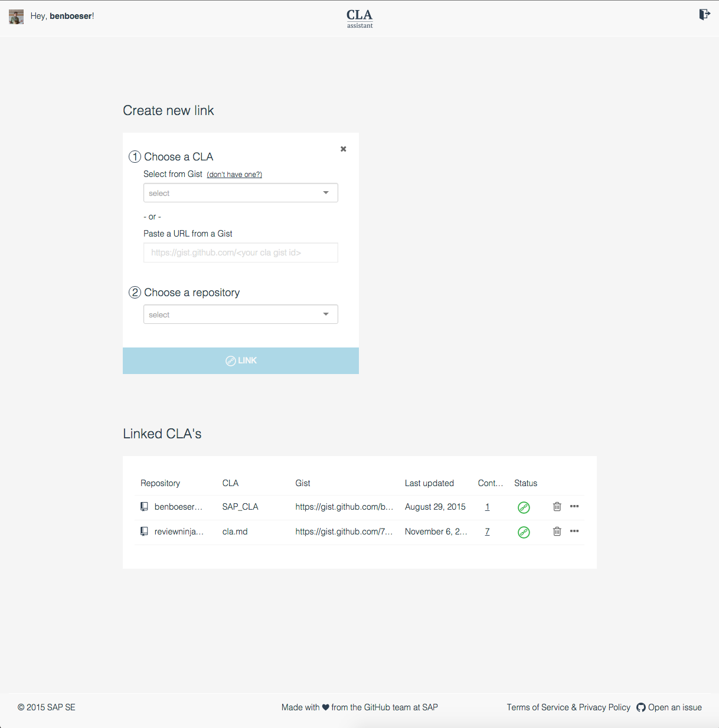Click the repository icon beside reviewninja
This screenshot has width=719, height=728.
[144, 532]
